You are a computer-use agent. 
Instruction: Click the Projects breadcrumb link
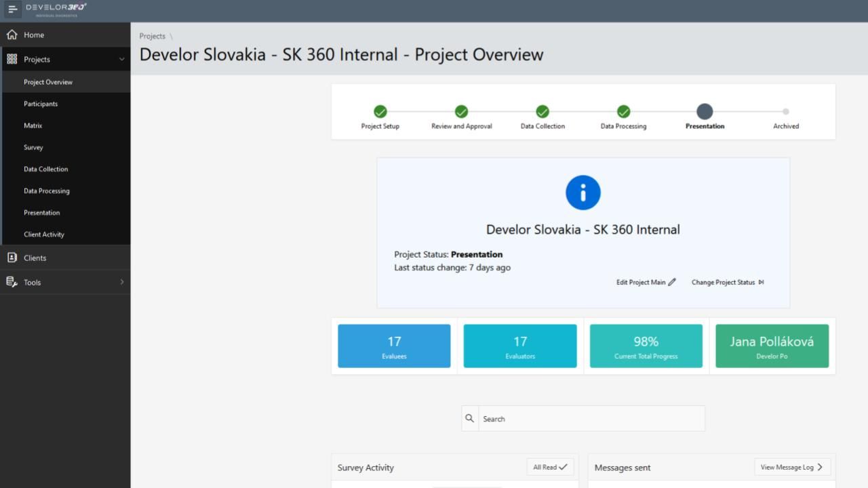152,36
